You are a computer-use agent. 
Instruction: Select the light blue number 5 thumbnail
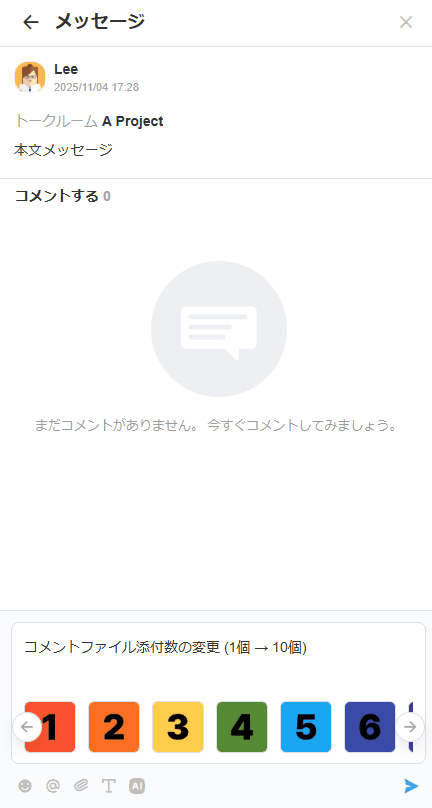(x=306, y=727)
